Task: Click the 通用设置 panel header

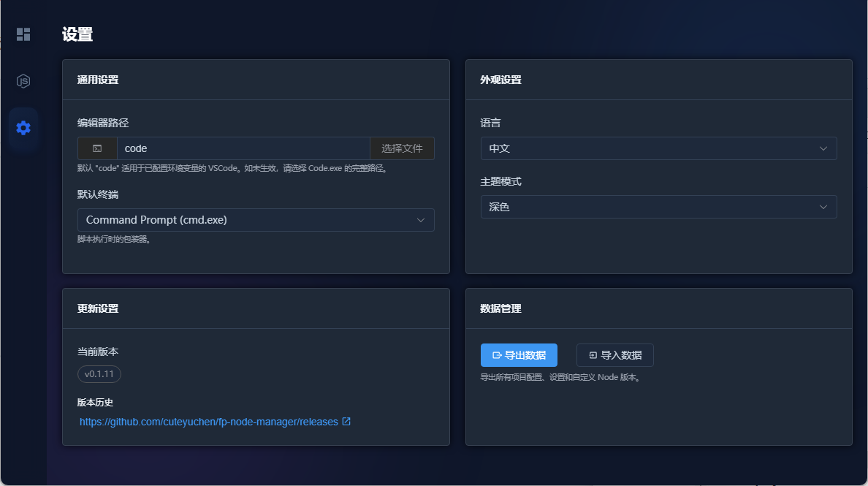Action: coord(98,80)
